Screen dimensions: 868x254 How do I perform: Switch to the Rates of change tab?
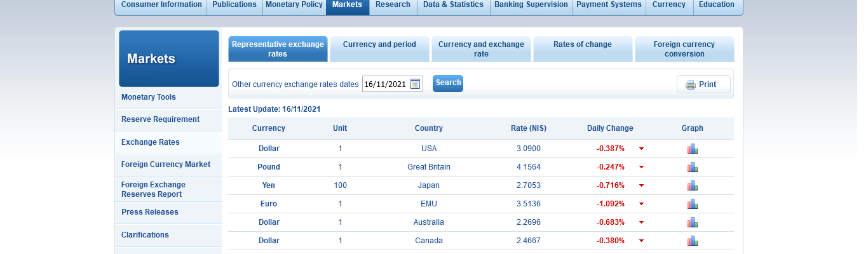583,49
